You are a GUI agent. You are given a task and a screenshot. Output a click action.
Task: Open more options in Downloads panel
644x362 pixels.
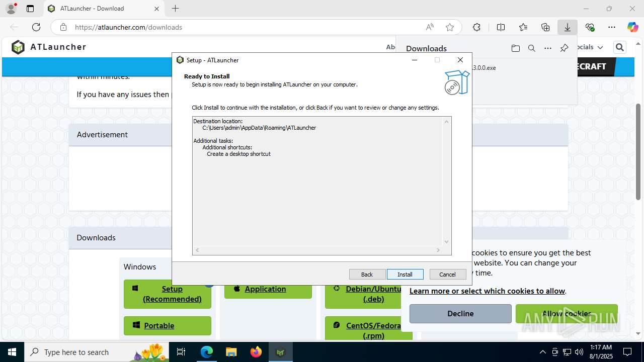pyautogui.click(x=548, y=48)
